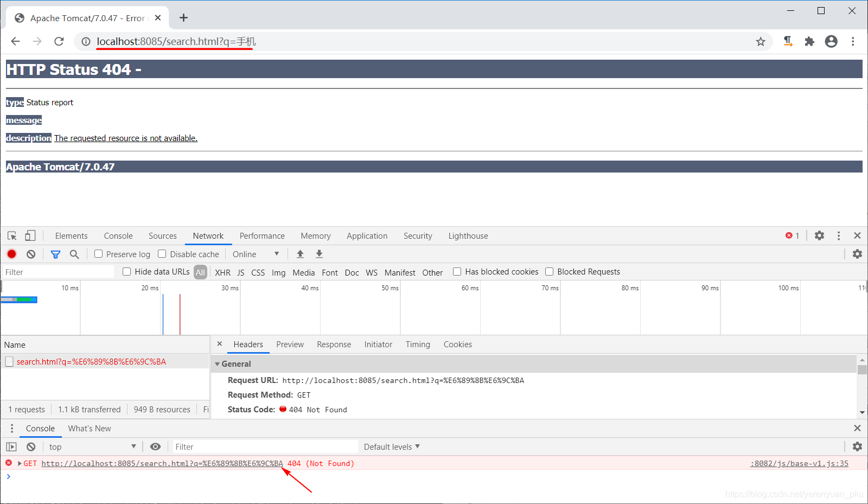This screenshot has height=504, width=868.
Task: Open DevTools settings gear
Action: click(x=819, y=235)
